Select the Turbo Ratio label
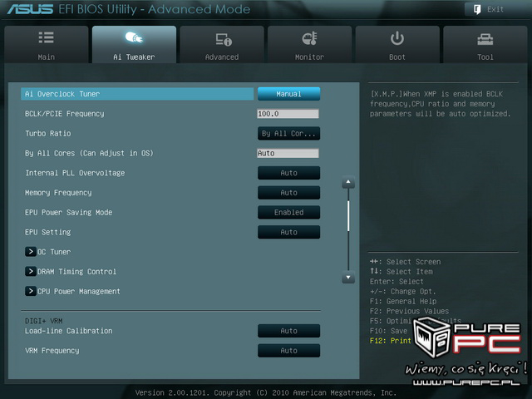Screen dimensions: 532x399 (48, 133)
